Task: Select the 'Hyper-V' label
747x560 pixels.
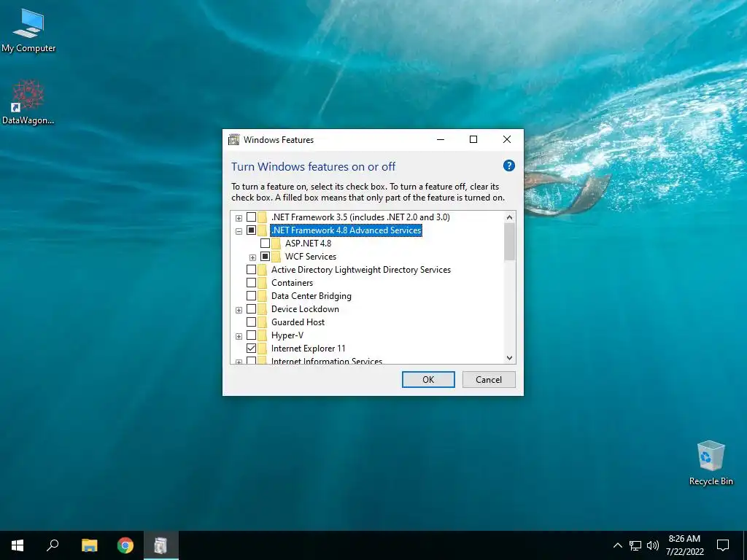Action: click(x=287, y=335)
